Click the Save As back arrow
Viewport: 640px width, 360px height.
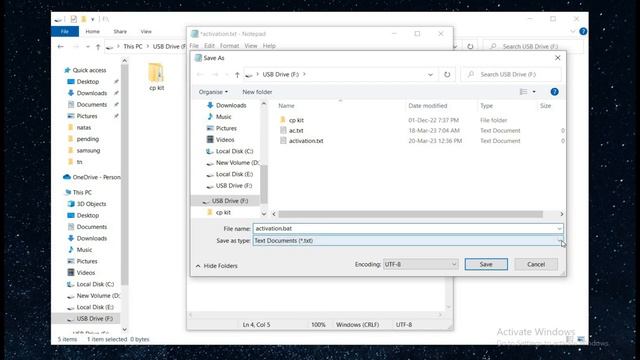[200, 74]
